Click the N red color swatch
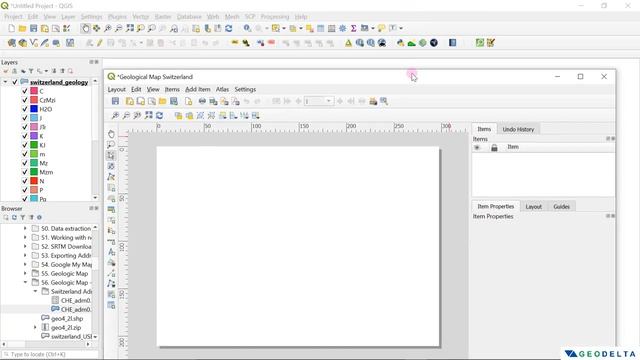Viewport: 640px width, 360px height. [x=34, y=181]
